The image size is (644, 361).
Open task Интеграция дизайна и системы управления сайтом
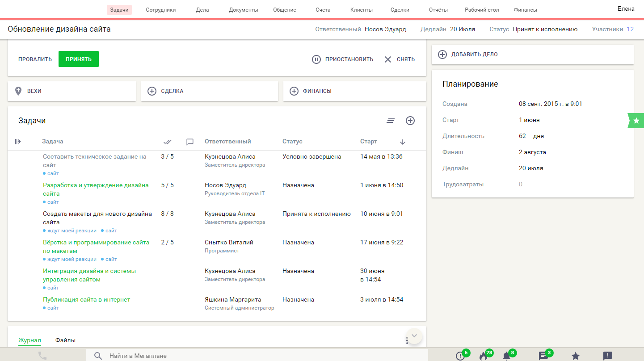[89, 275]
